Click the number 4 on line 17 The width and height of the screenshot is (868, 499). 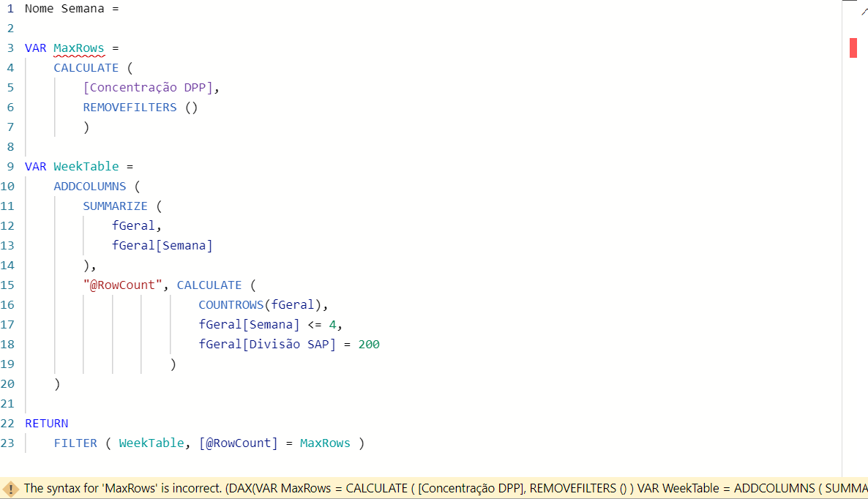[333, 325]
